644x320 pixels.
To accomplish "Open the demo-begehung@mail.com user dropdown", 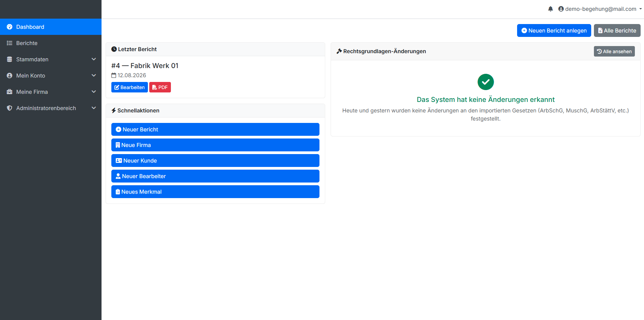I will pos(600,9).
